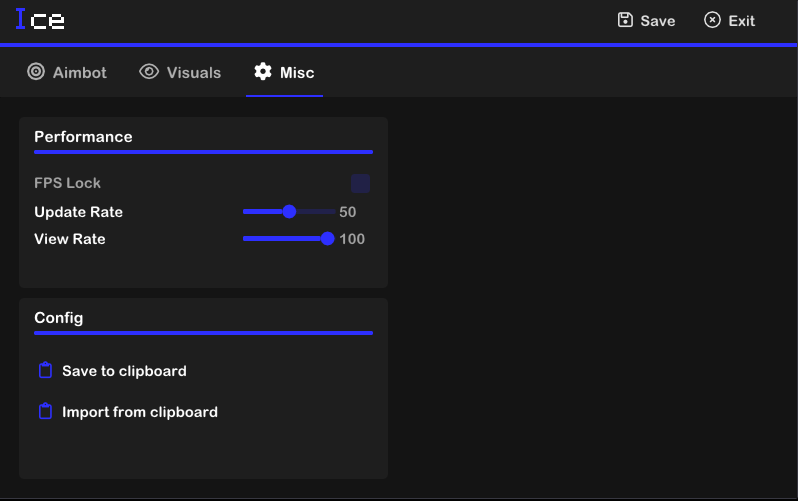Click the circled X Exit icon
The width and height of the screenshot is (798, 501).
pyautogui.click(x=712, y=20)
